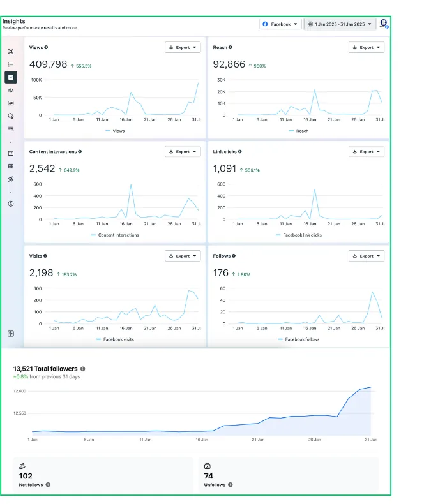Click the info icon beside Link clicks

(240, 151)
